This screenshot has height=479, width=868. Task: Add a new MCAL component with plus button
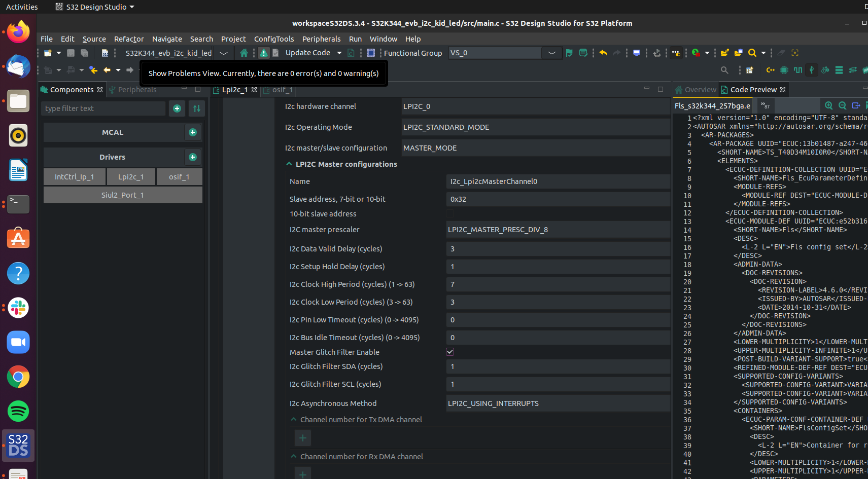click(192, 132)
